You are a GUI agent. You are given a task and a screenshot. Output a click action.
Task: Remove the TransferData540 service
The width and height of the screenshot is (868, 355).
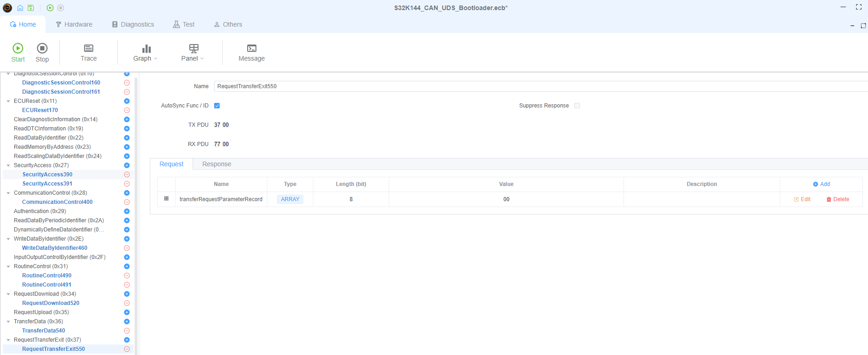pos(127,331)
